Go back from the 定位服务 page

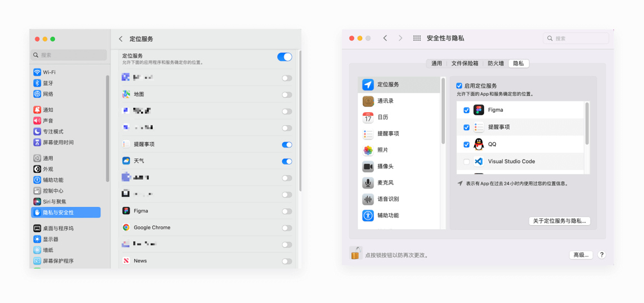click(121, 39)
